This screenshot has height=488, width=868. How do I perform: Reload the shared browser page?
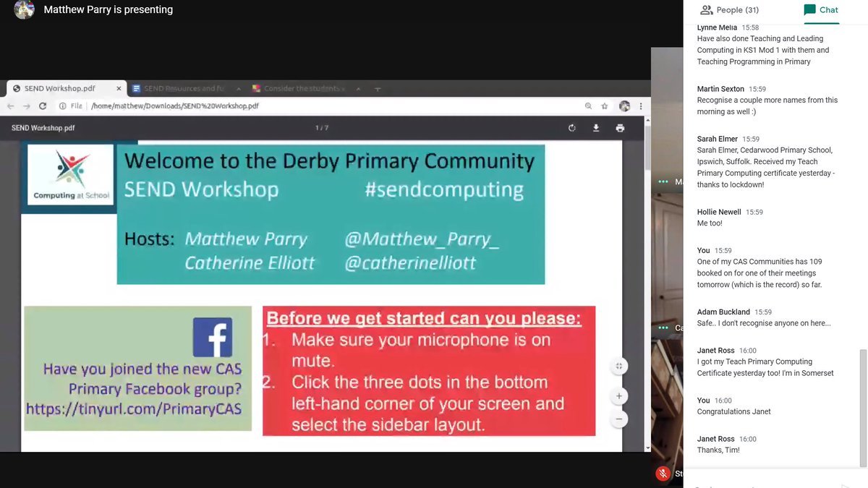coord(43,106)
